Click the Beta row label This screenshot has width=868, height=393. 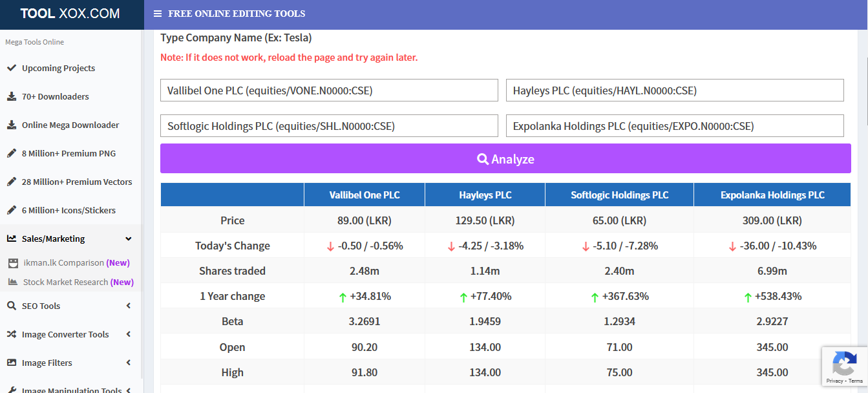[x=233, y=321]
